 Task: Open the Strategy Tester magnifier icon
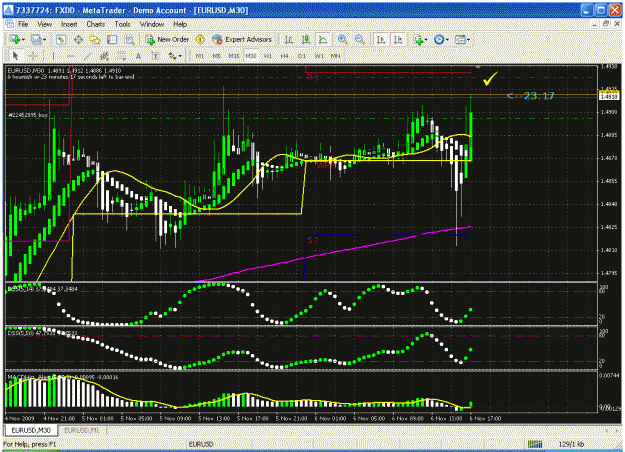pyautogui.click(x=129, y=39)
